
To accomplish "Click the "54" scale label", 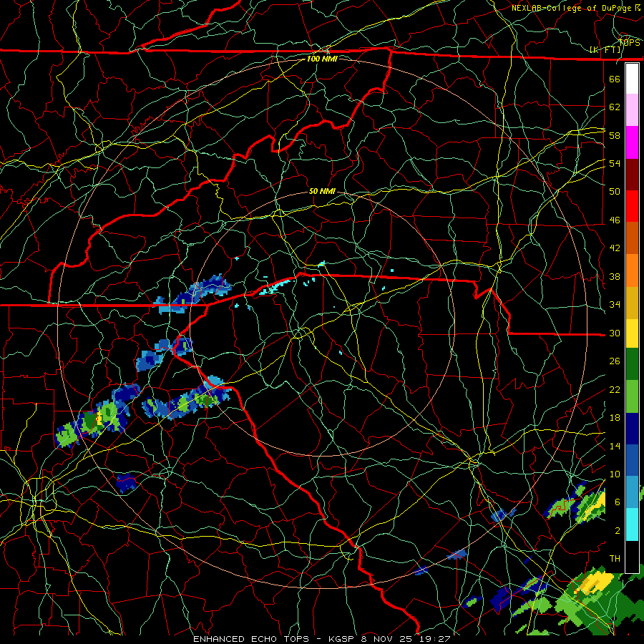I will click(x=615, y=163).
